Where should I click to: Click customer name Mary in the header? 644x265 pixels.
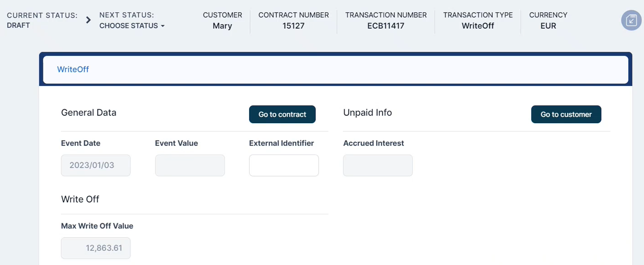point(222,26)
